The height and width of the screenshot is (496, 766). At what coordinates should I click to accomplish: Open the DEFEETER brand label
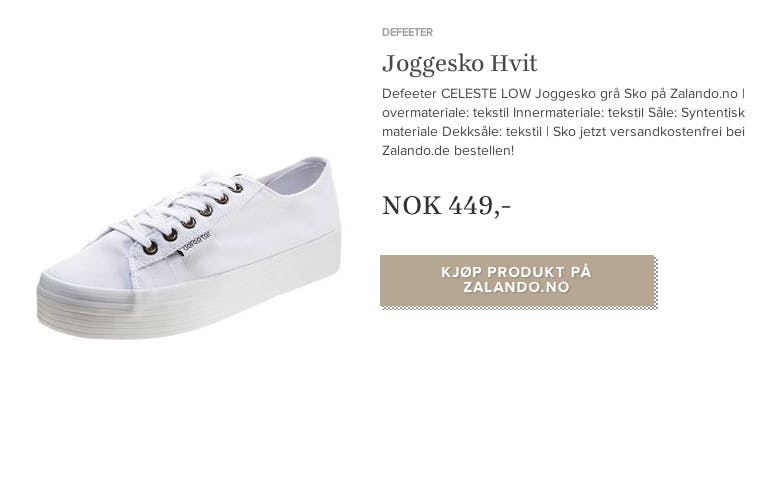click(407, 32)
